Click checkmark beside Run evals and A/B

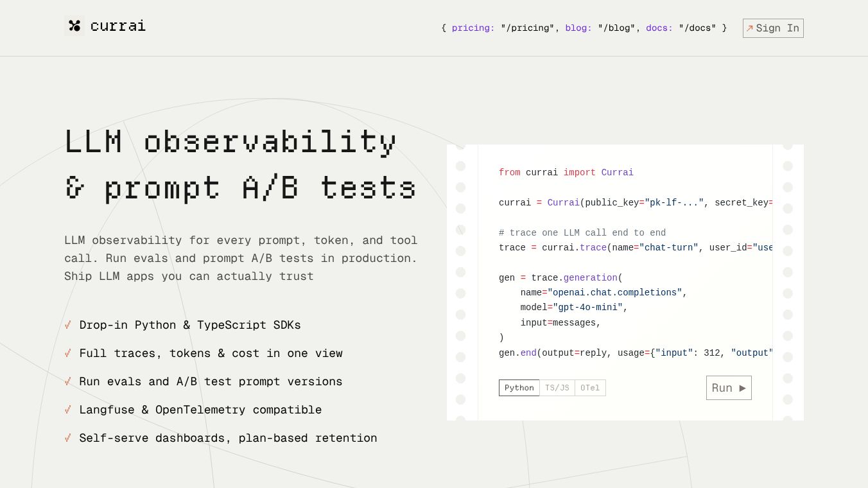point(68,381)
